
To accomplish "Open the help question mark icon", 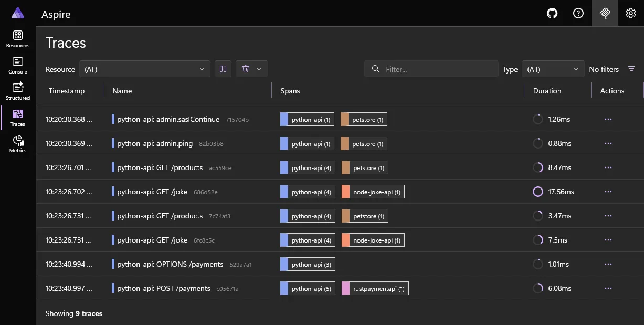I will (578, 13).
